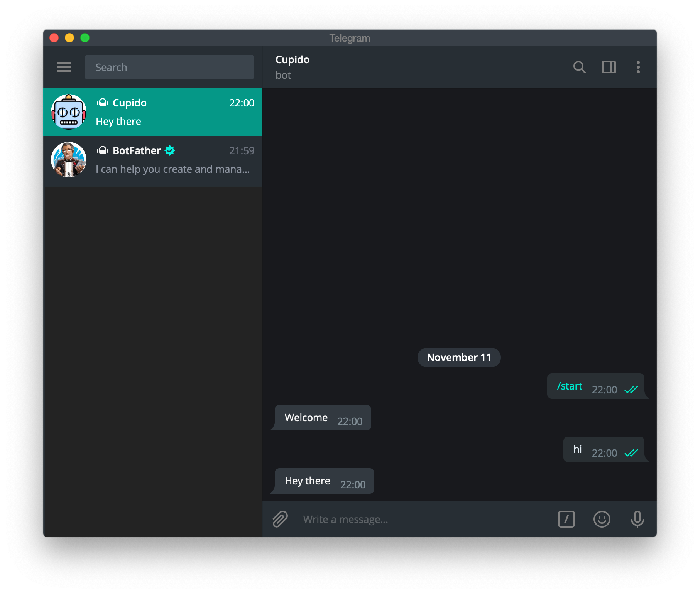This screenshot has height=594, width=700.
Task: Click the verified badge next to BotFather
Action: coord(169,151)
